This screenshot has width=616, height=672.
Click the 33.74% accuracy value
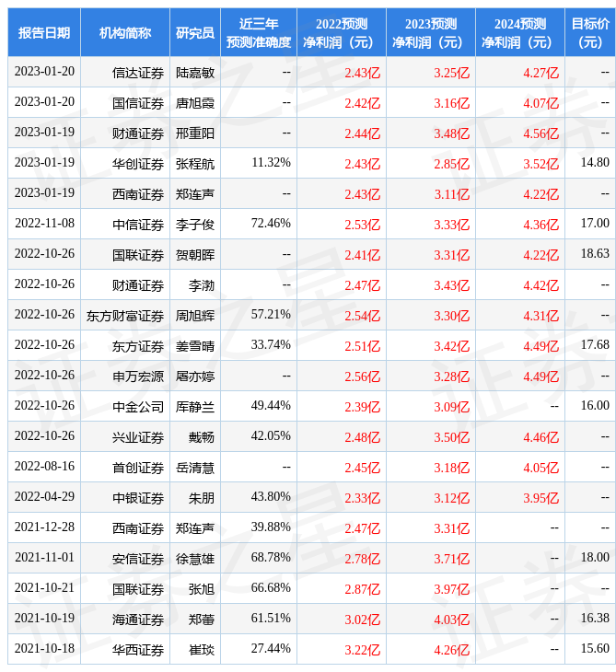(271, 345)
